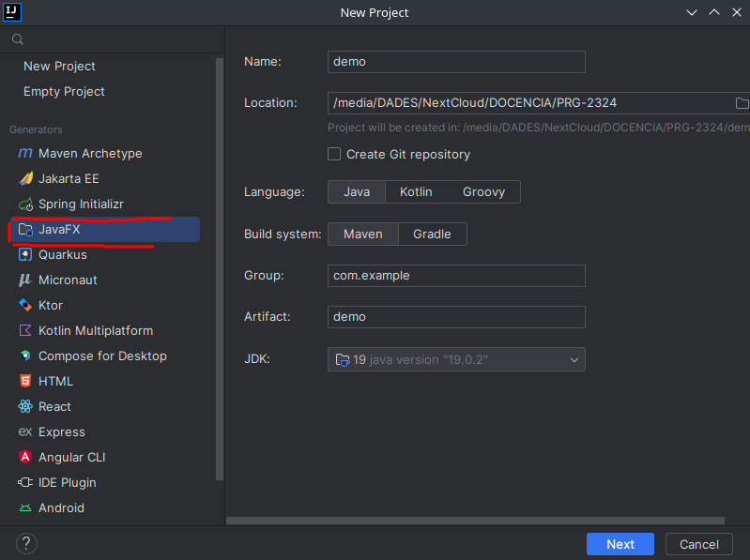Click the Compose for Desktop icon
The width and height of the screenshot is (750, 560).
tap(25, 356)
